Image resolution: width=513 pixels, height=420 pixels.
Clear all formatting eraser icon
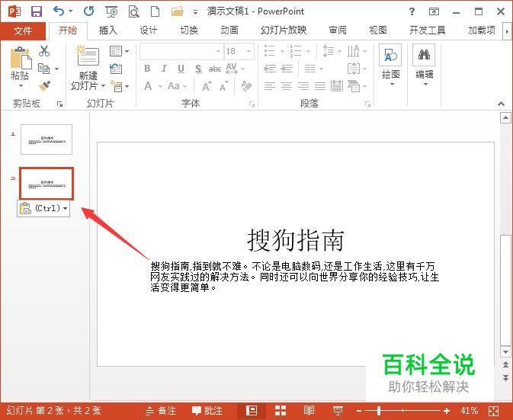(246, 86)
